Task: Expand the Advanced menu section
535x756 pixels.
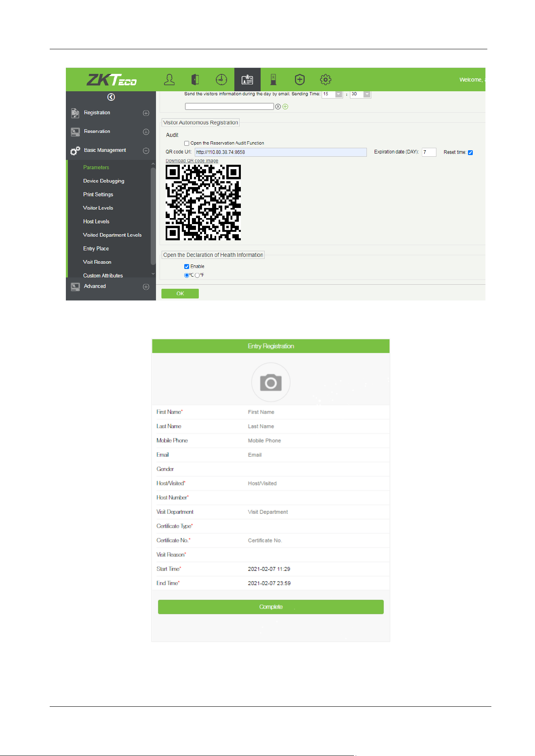Action: pyautogui.click(x=146, y=287)
